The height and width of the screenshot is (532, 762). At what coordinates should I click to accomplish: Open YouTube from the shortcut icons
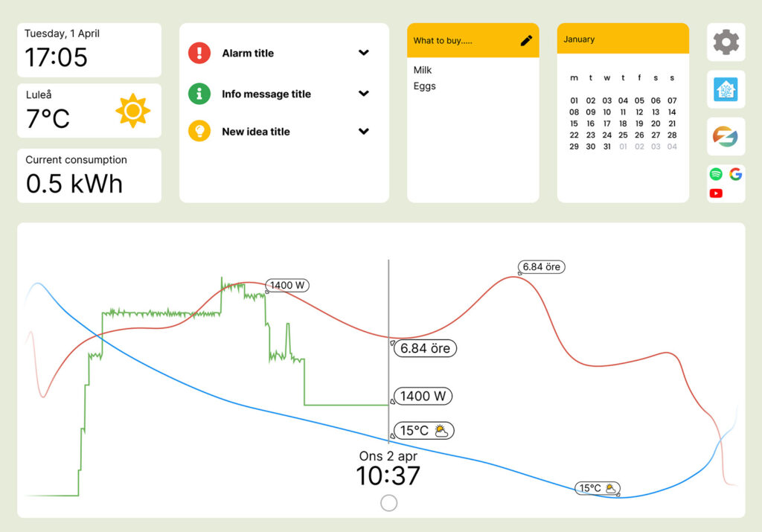tap(716, 193)
